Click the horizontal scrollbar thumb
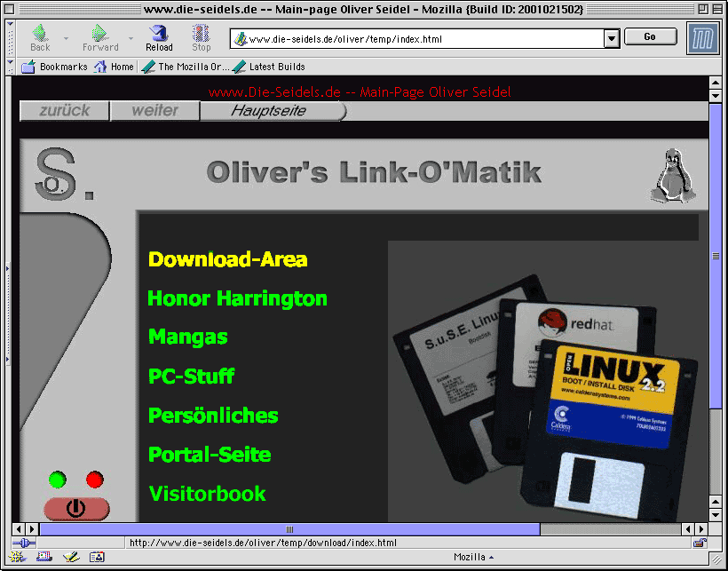 [289, 529]
